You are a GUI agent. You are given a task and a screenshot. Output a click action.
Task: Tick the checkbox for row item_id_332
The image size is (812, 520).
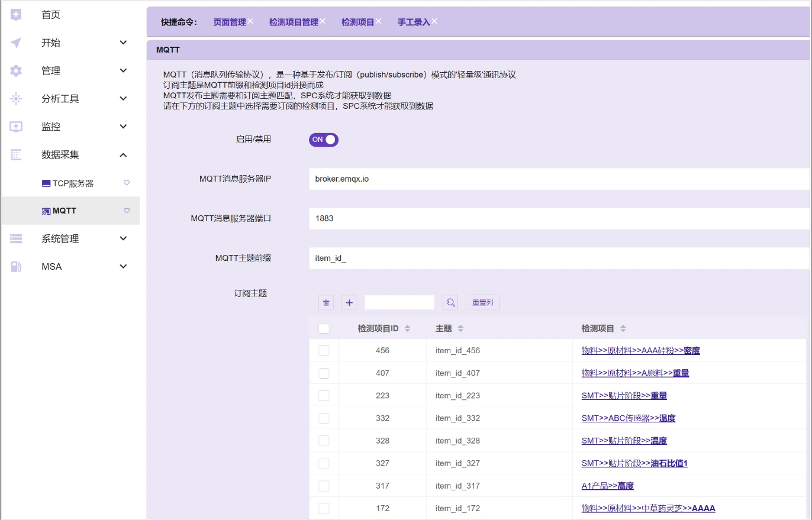pos(324,418)
